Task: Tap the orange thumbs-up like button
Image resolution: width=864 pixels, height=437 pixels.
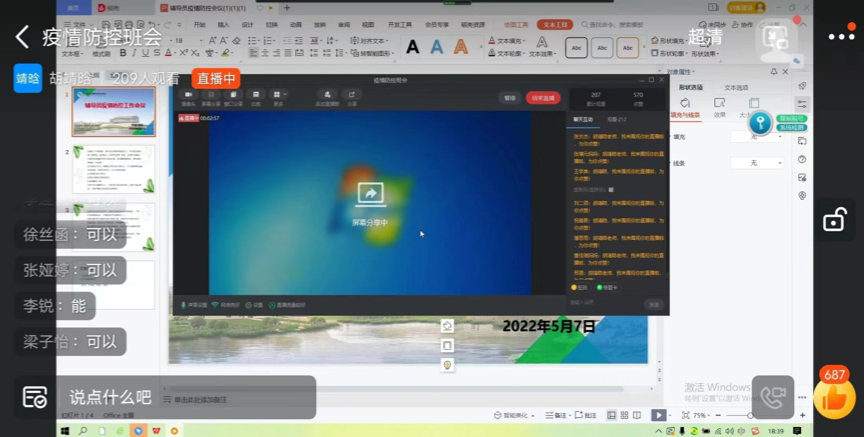Action: click(x=832, y=398)
